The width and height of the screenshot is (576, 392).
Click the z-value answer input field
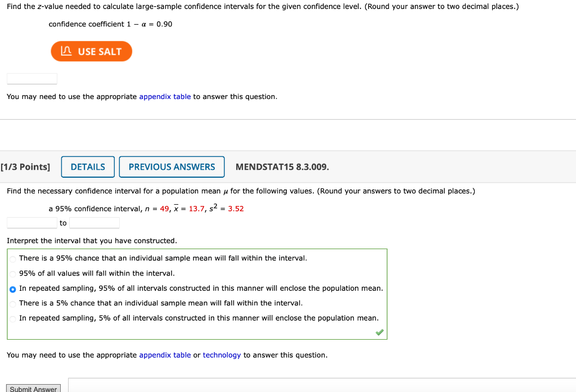pos(31,78)
